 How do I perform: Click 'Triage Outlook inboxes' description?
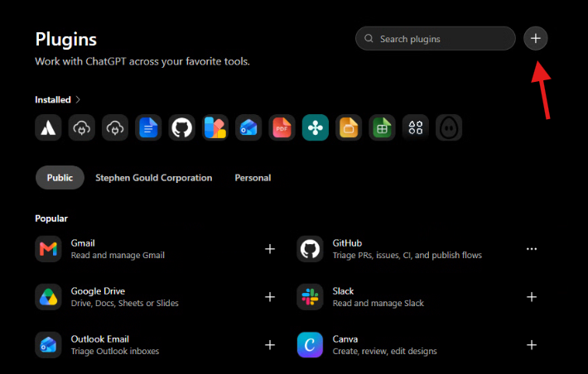115,351
